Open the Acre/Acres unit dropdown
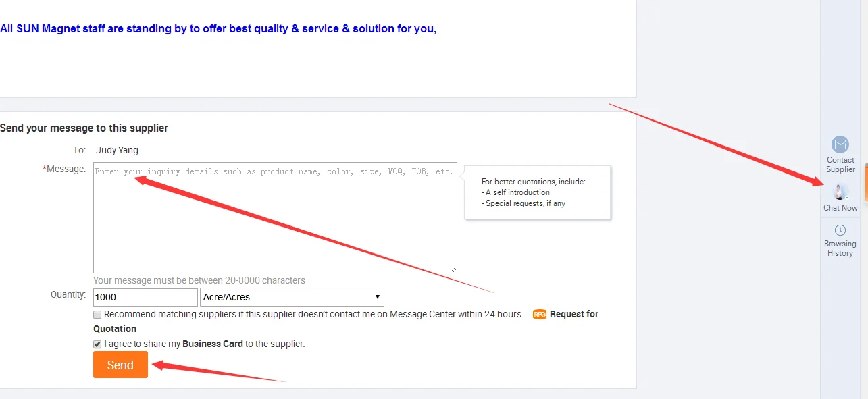 pyautogui.click(x=292, y=297)
